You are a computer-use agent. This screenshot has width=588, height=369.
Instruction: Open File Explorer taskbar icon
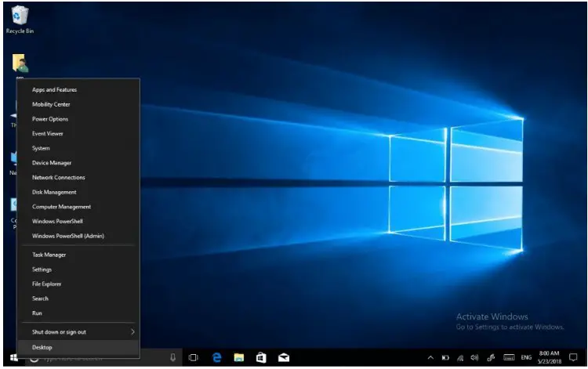tap(239, 358)
